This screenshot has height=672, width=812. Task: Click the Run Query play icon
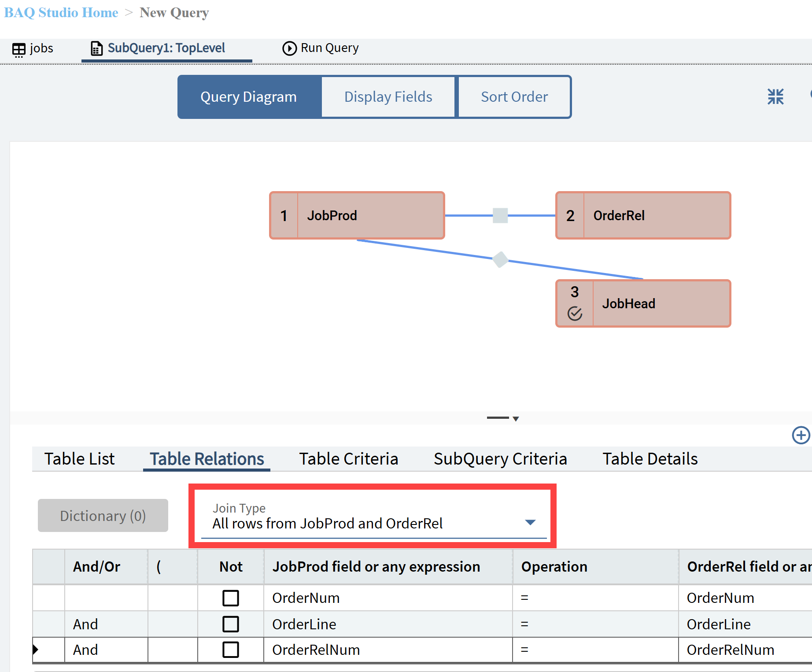[289, 48]
